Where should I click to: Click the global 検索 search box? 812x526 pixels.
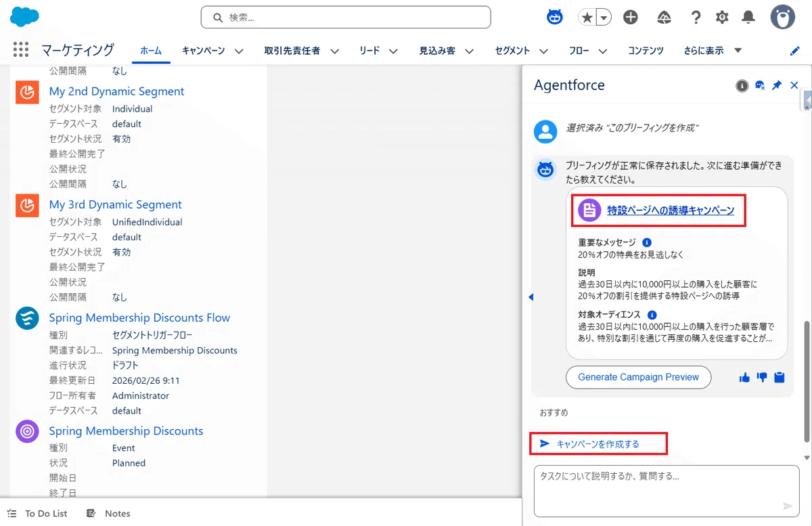coord(346,18)
